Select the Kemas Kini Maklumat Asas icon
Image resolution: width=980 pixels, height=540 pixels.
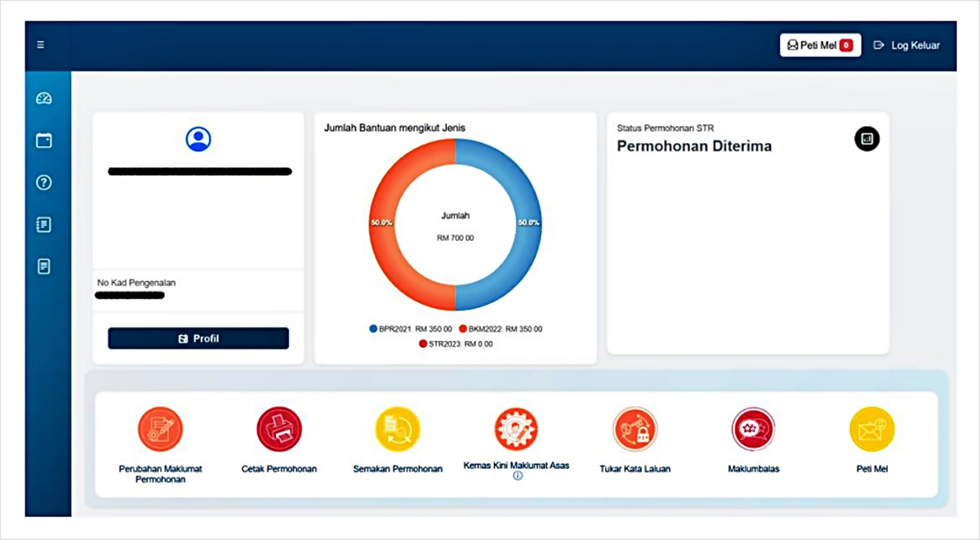(x=516, y=428)
